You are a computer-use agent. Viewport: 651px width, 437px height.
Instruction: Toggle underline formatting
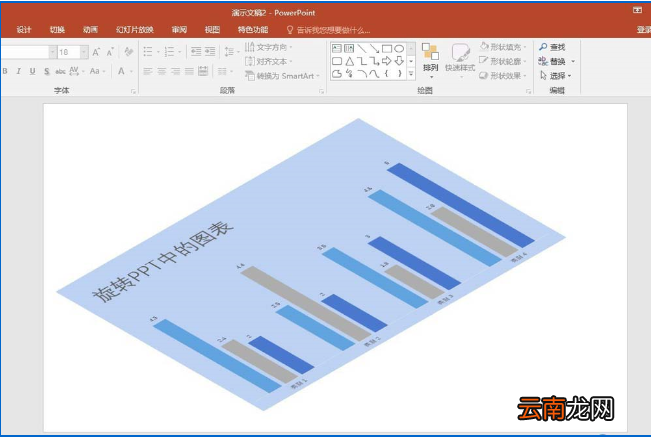32,71
